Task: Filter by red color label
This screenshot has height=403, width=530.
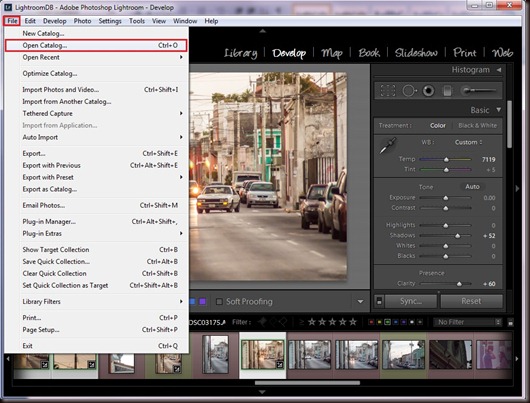Action: tap(371, 322)
